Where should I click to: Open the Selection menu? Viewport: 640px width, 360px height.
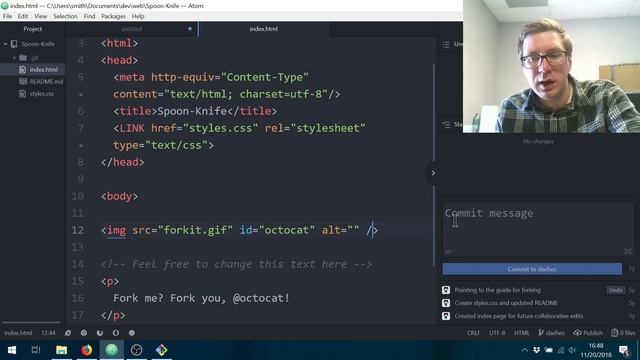tap(65, 16)
